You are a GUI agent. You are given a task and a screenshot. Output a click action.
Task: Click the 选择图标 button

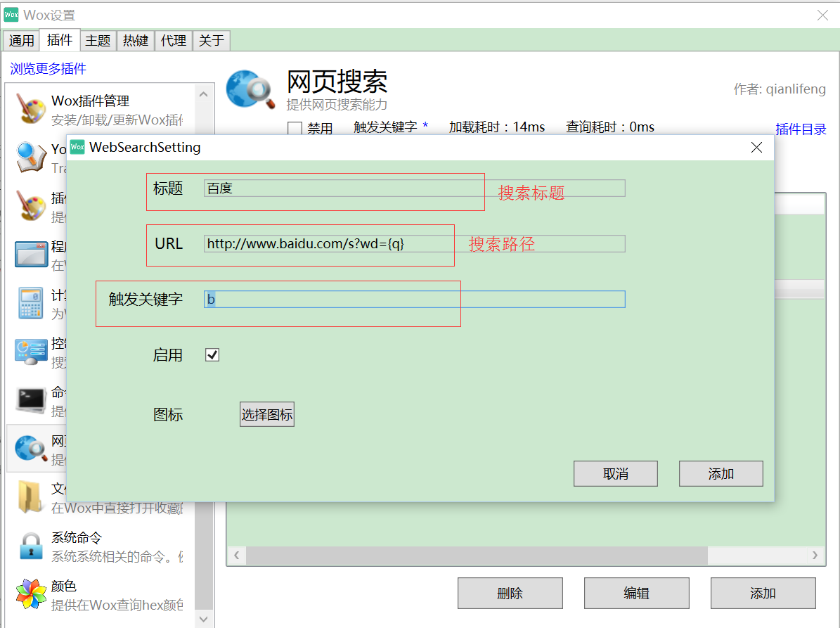267,414
